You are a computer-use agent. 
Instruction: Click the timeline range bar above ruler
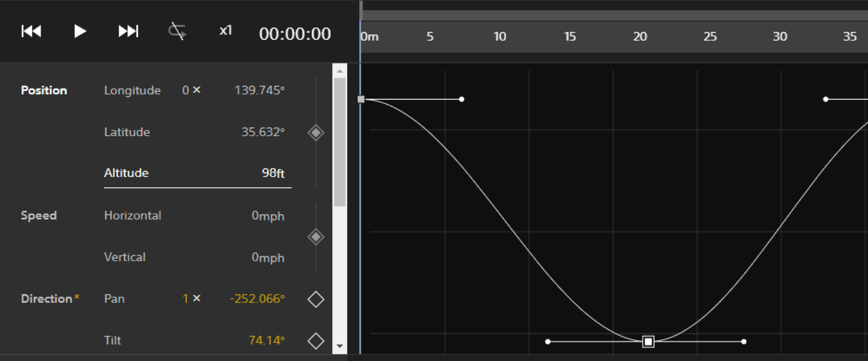(x=615, y=15)
